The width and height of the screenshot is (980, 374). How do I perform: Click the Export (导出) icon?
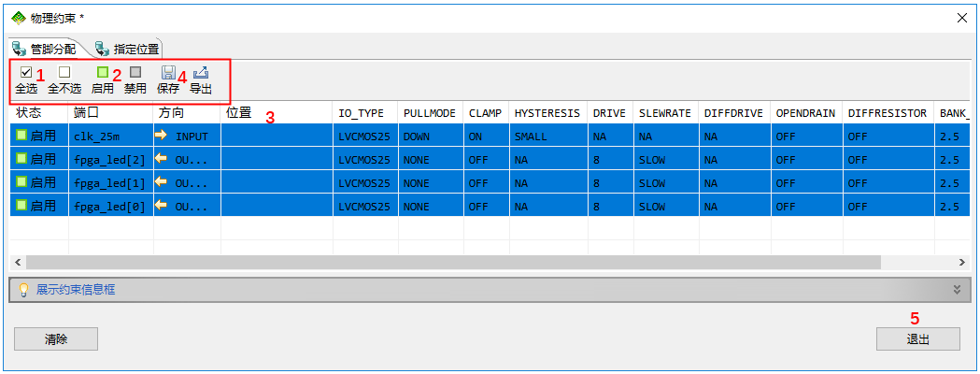coord(201,73)
